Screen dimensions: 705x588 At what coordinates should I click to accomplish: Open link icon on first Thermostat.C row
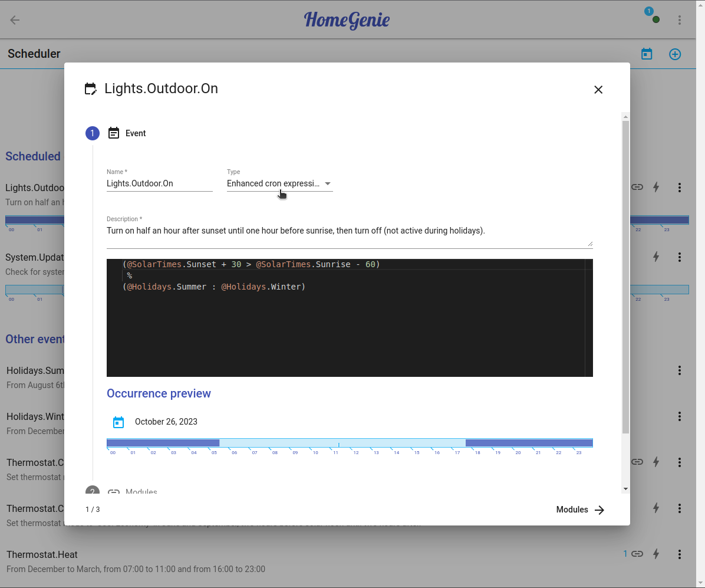(x=637, y=462)
